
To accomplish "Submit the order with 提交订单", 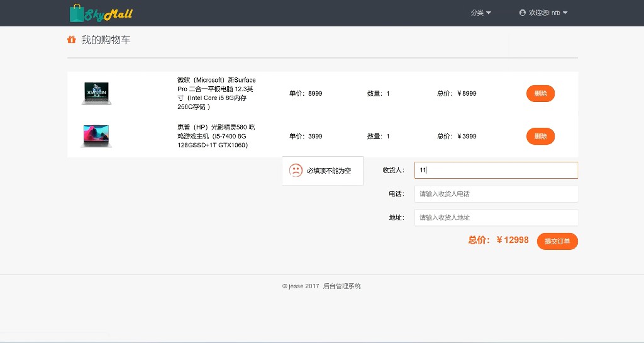I will click(x=557, y=241).
